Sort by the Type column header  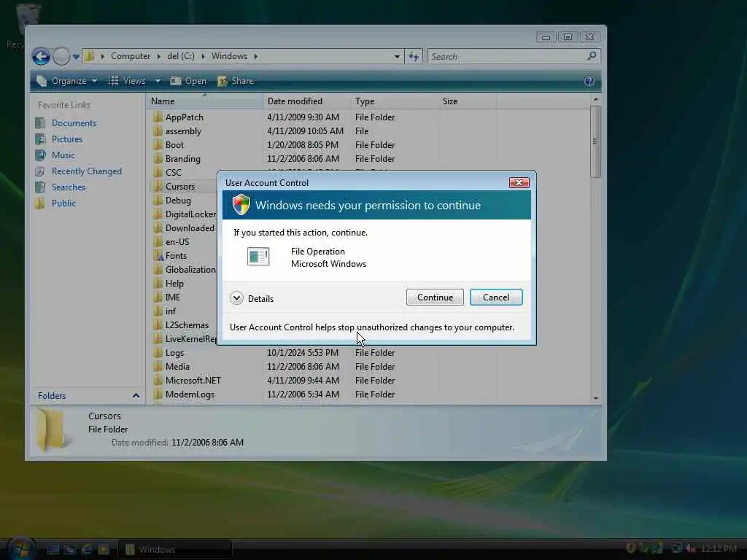tap(395, 101)
